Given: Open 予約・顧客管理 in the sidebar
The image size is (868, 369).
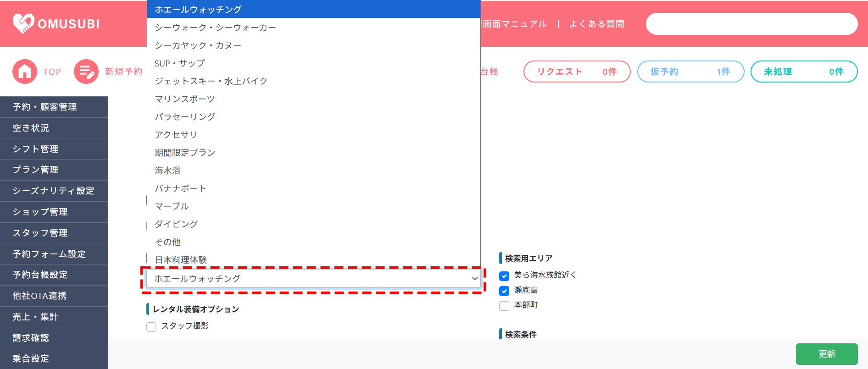Looking at the screenshot, I should (45, 107).
